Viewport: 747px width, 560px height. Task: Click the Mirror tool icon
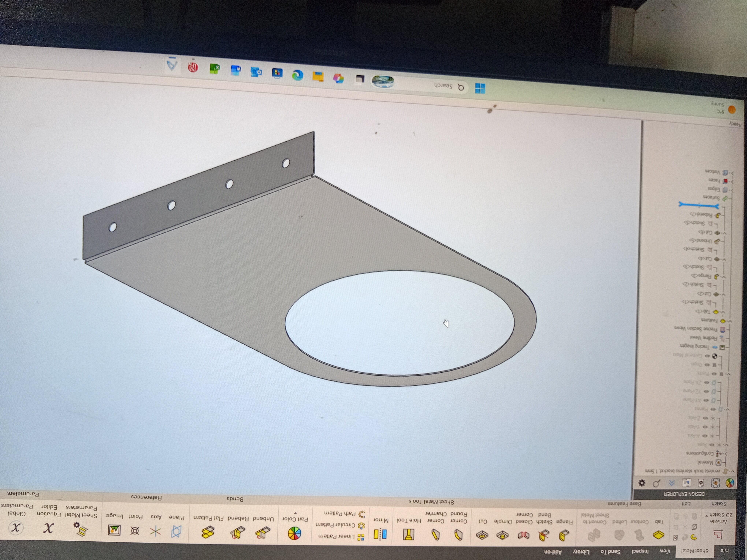[380, 534]
